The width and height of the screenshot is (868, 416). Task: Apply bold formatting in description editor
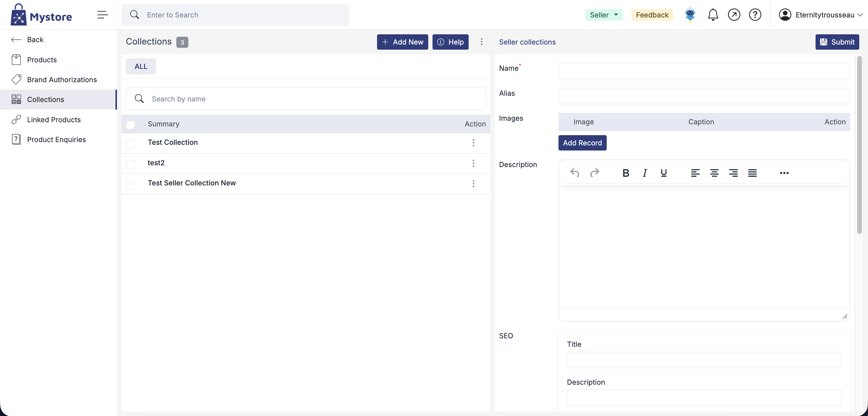[626, 173]
